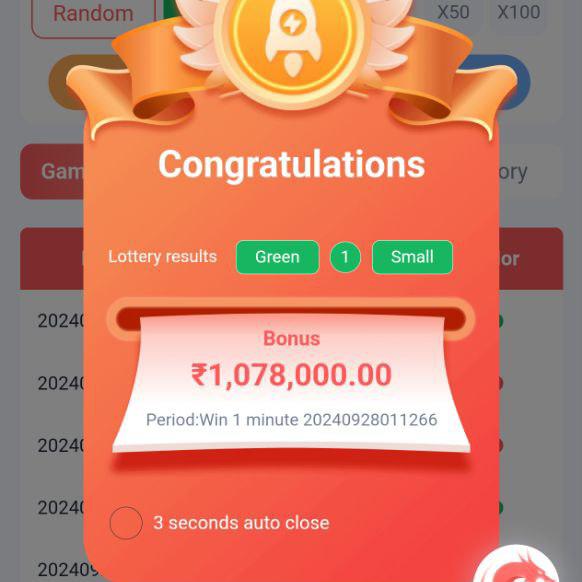Click the green result dot in fourth row

501,507
